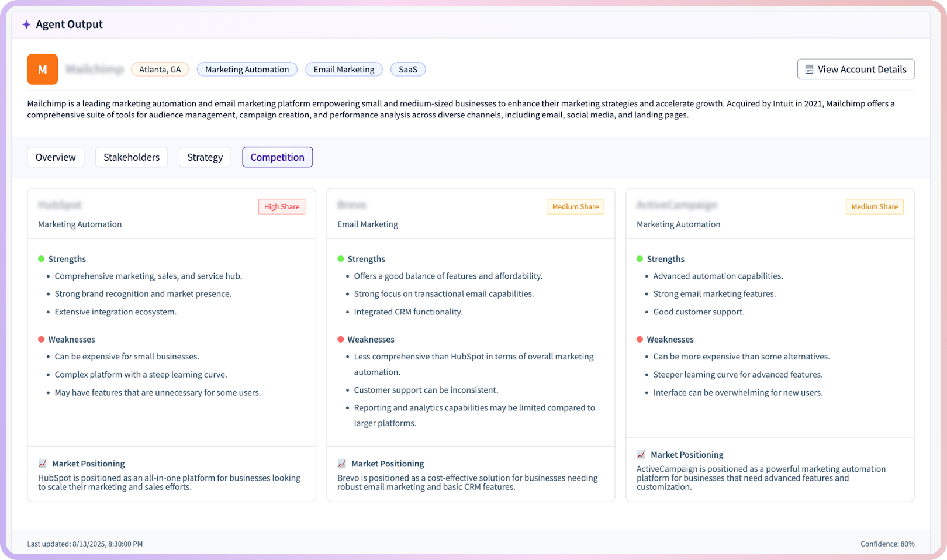Click the Email Marketing tag chip
947x560 pixels.
point(344,70)
